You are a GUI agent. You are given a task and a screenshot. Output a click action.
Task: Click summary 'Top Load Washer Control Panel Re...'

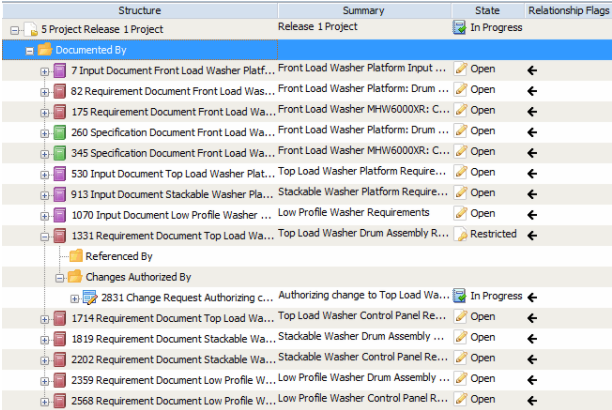pos(362,316)
